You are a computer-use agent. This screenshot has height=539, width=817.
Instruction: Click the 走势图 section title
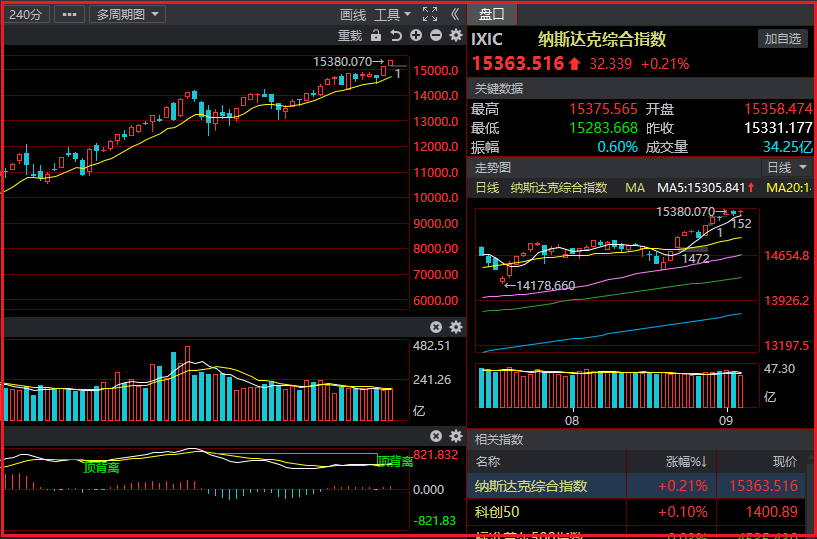[492, 168]
